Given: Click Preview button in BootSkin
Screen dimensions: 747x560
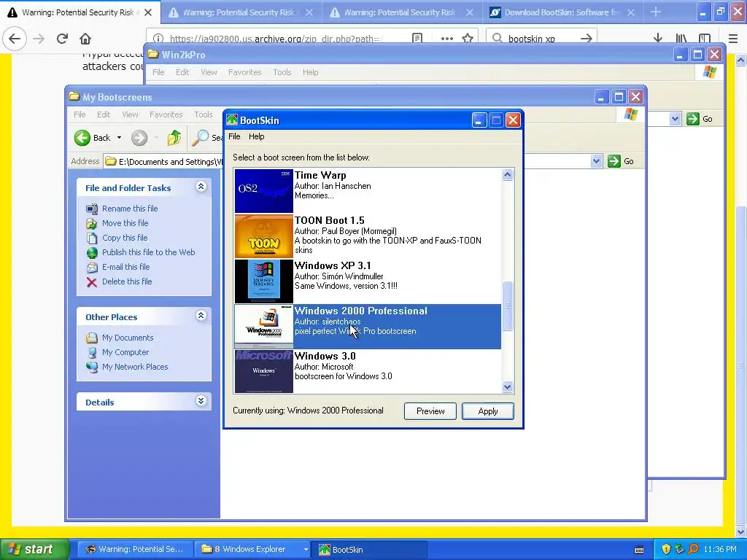Looking at the screenshot, I should pyautogui.click(x=430, y=411).
